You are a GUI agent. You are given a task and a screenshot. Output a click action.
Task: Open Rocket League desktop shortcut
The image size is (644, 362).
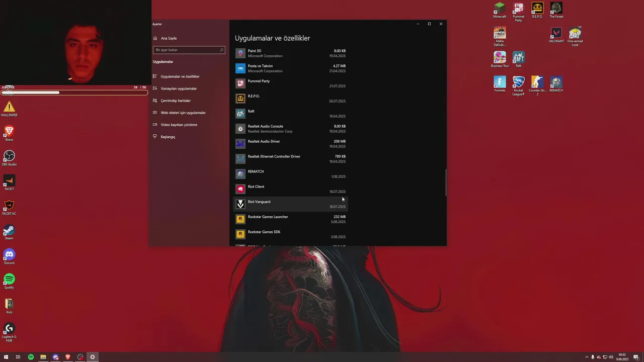pos(518,85)
